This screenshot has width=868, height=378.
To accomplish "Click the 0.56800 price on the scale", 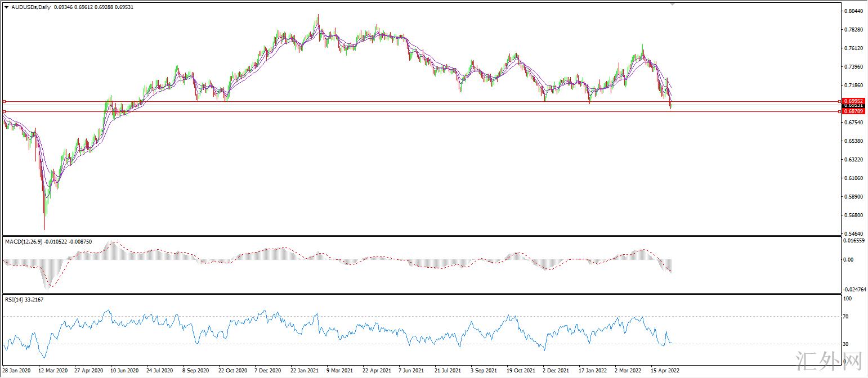I will 853,215.
